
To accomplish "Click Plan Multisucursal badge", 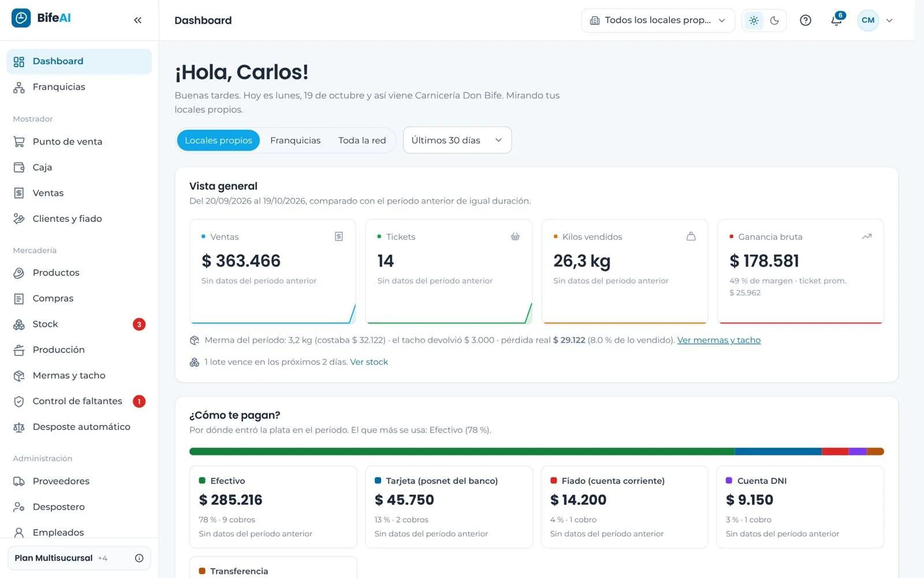I will coord(79,558).
